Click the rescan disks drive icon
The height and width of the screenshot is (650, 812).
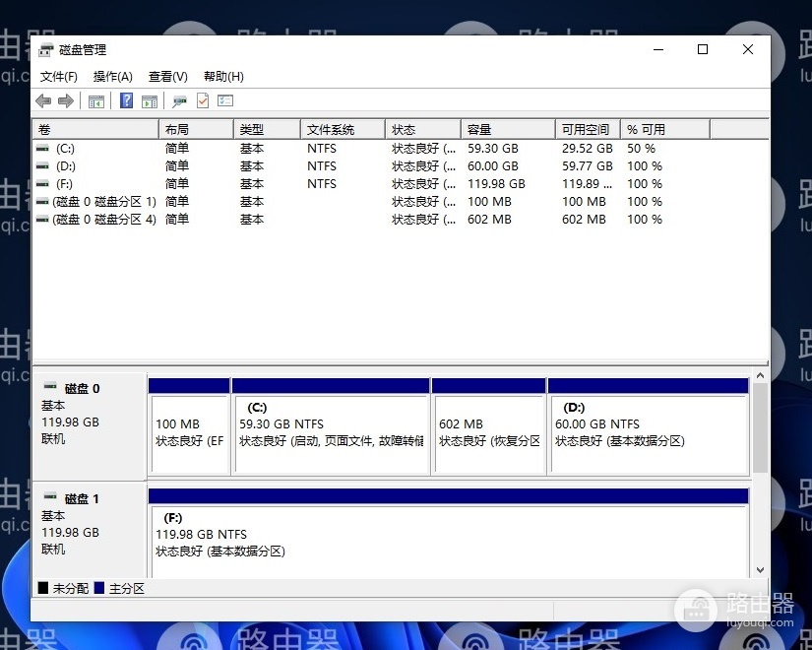(x=180, y=101)
